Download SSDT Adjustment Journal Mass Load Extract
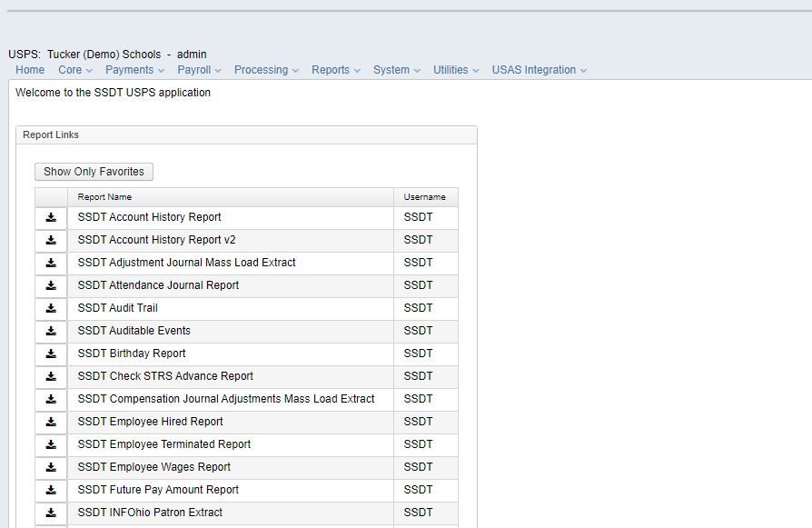 (51, 264)
